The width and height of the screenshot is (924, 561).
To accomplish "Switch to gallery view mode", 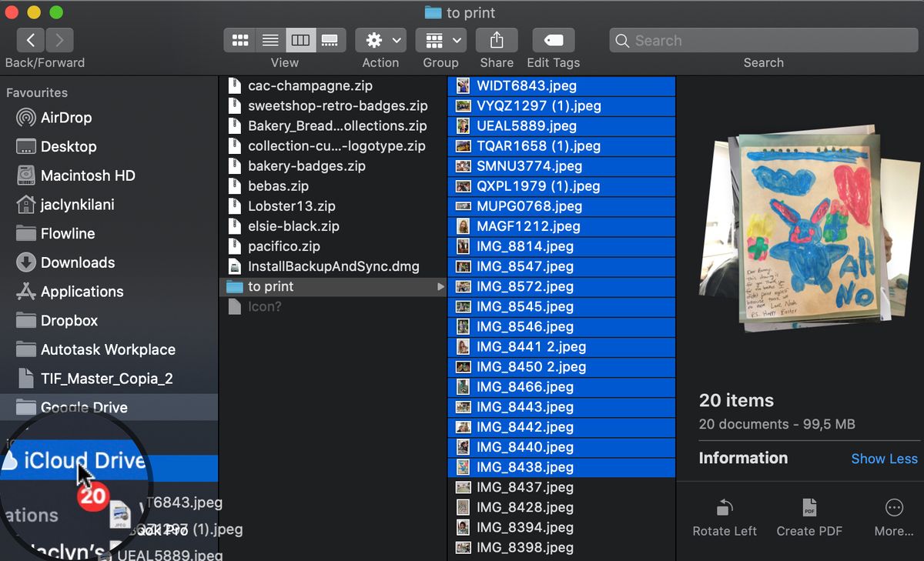I will (x=330, y=39).
